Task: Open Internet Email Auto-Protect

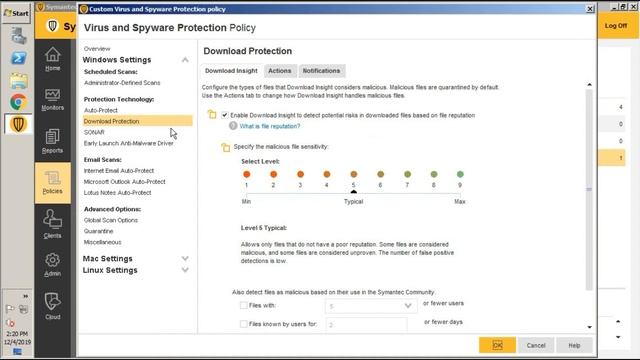Action: point(119,171)
